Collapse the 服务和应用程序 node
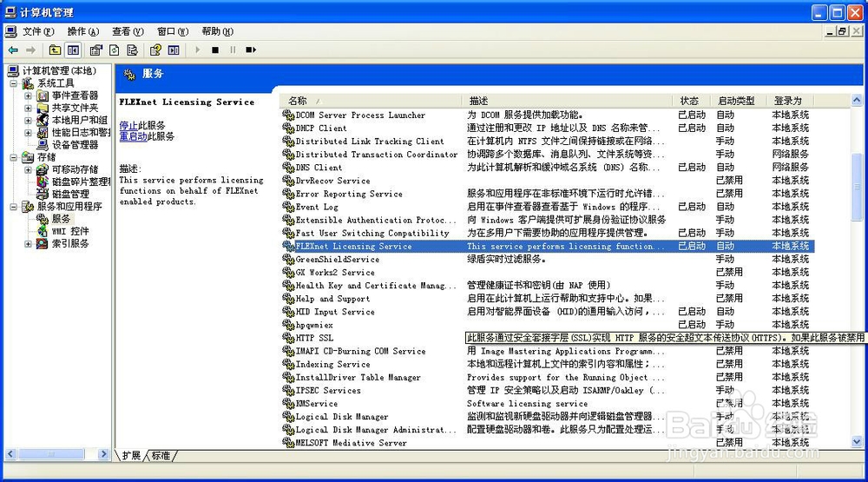Image resolution: width=868 pixels, height=482 pixels. pos(13,207)
